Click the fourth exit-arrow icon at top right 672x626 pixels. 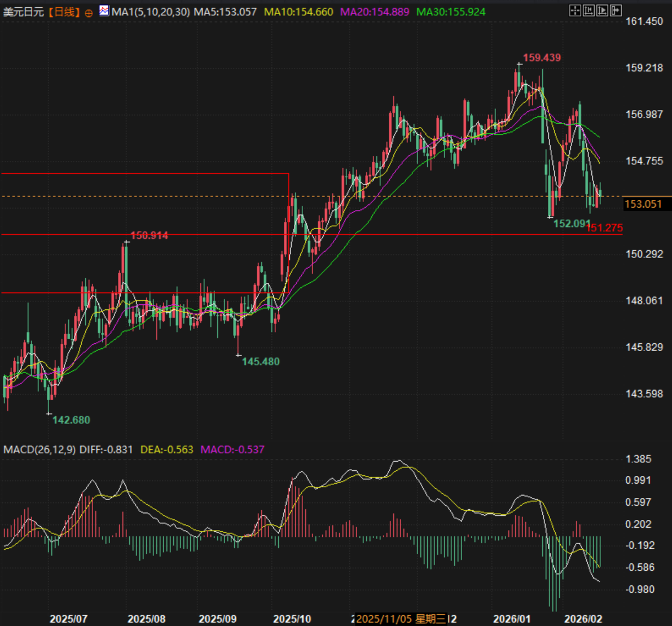[x=616, y=10]
